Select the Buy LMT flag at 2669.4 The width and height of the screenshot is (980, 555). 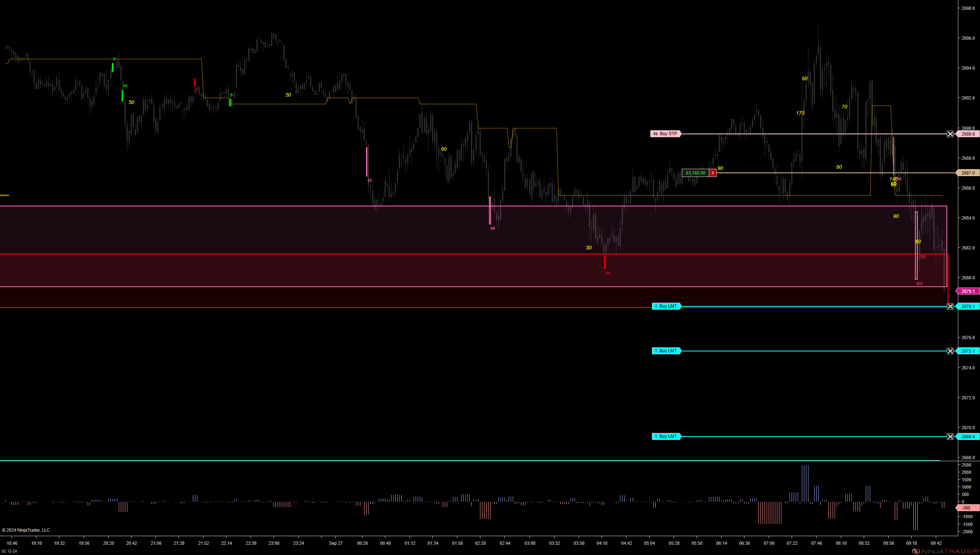(x=666, y=437)
